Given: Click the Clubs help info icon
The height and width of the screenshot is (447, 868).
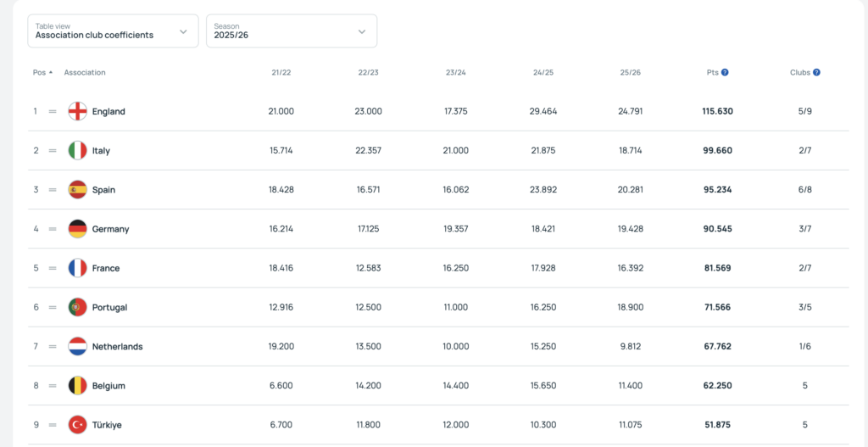Looking at the screenshot, I should coord(816,73).
